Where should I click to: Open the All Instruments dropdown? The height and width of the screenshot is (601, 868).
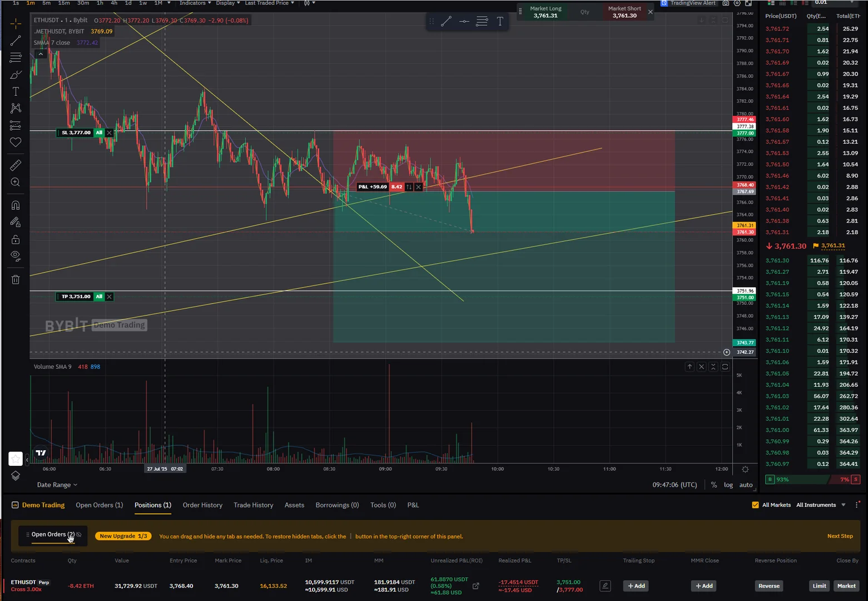coord(821,505)
